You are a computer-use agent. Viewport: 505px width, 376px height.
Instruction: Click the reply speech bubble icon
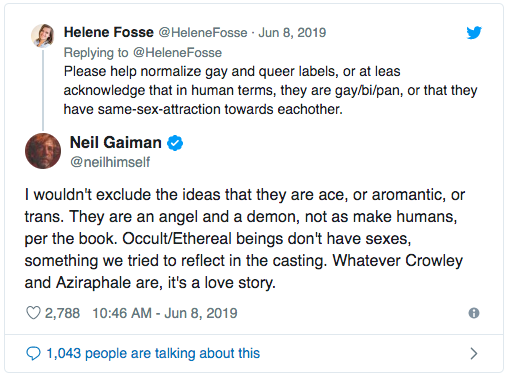(33, 353)
